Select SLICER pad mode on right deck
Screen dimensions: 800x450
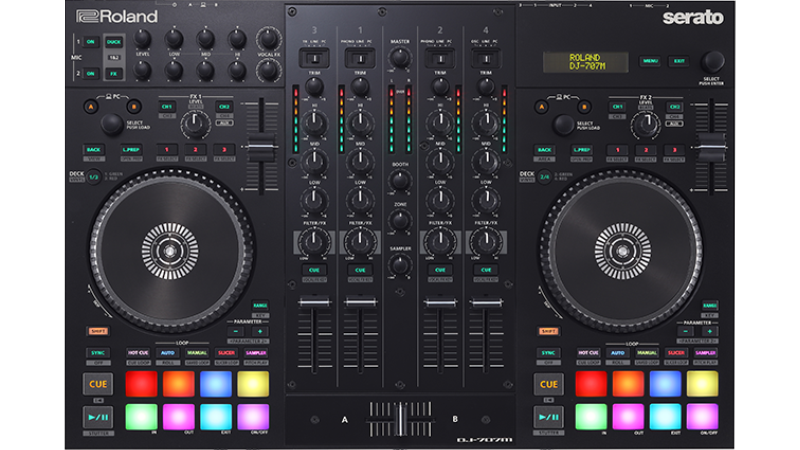676,353
